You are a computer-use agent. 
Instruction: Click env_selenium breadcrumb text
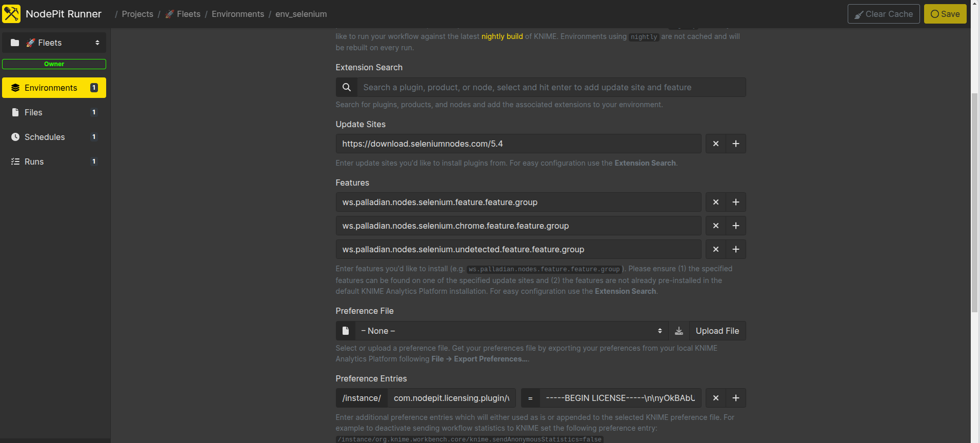tap(301, 14)
